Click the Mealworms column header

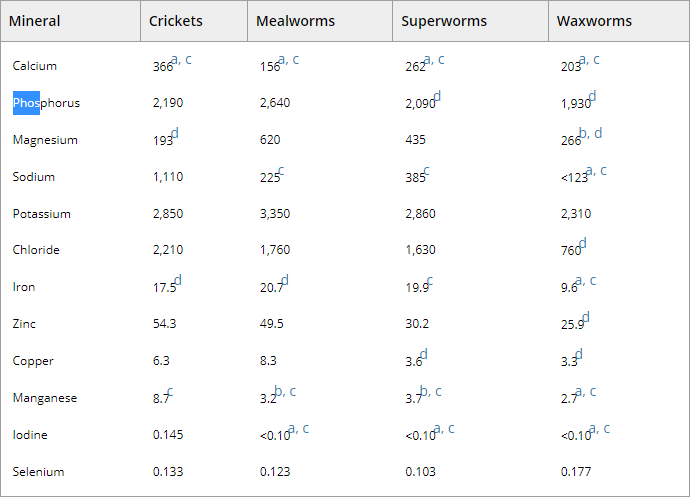tap(295, 21)
